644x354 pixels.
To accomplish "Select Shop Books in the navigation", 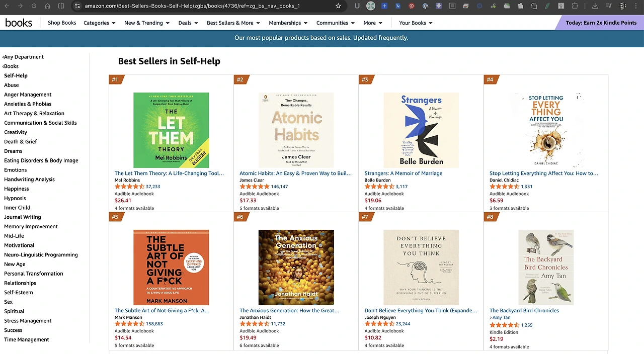I will (61, 23).
